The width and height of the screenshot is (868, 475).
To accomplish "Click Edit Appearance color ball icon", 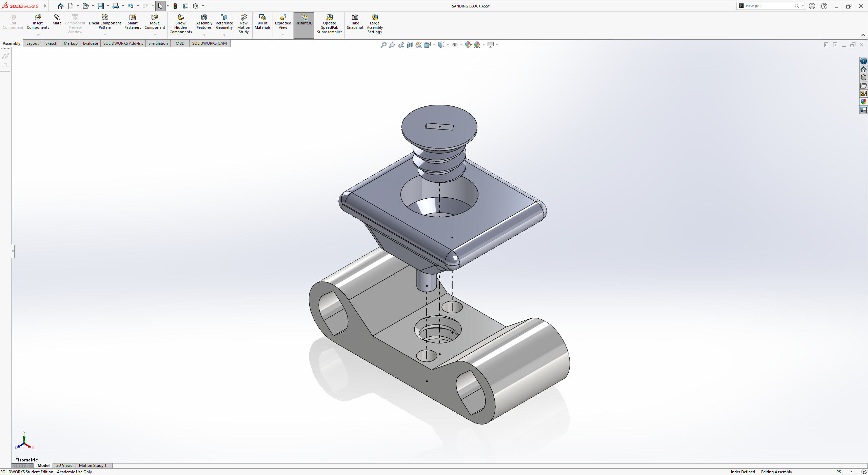I will coord(468,45).
